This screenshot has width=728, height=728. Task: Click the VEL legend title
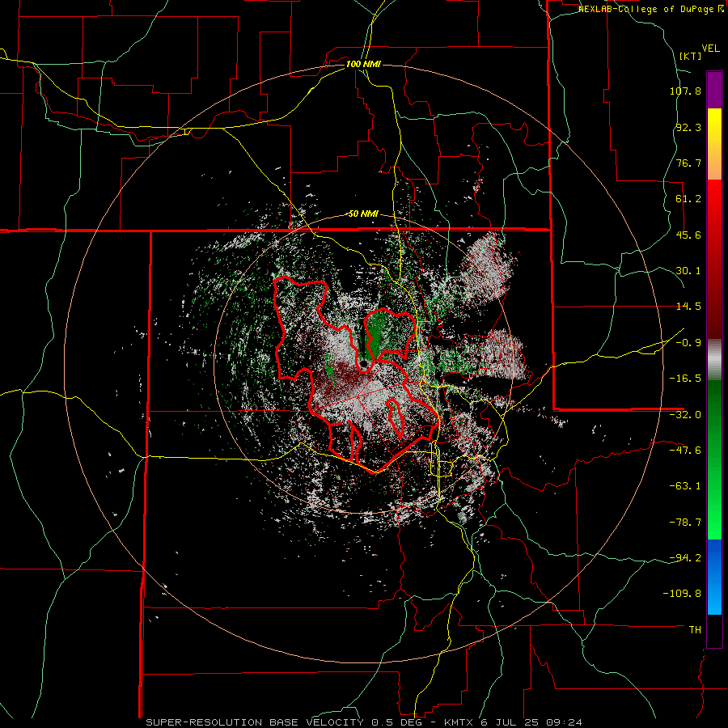(x=710, y=49)
